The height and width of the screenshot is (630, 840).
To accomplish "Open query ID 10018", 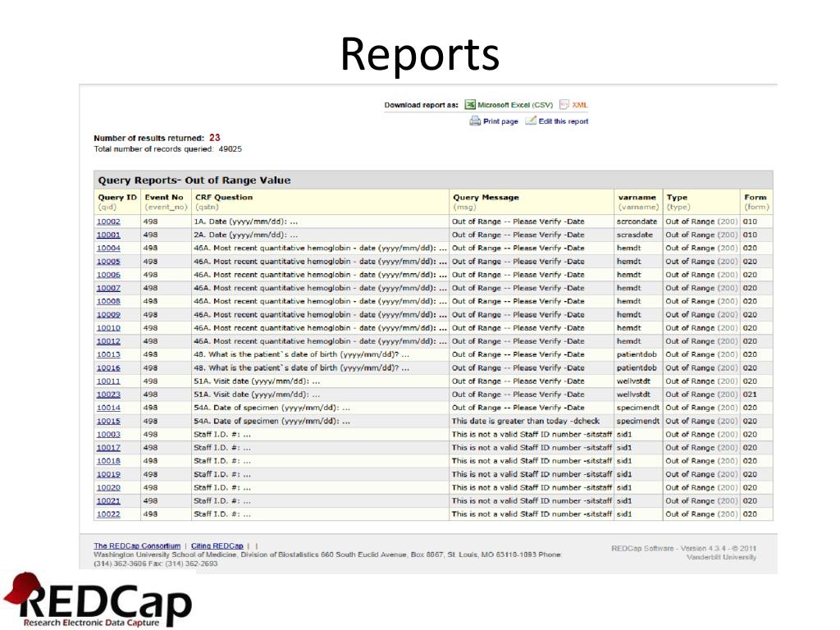I will pyautogui.click(x=108, y=461).
